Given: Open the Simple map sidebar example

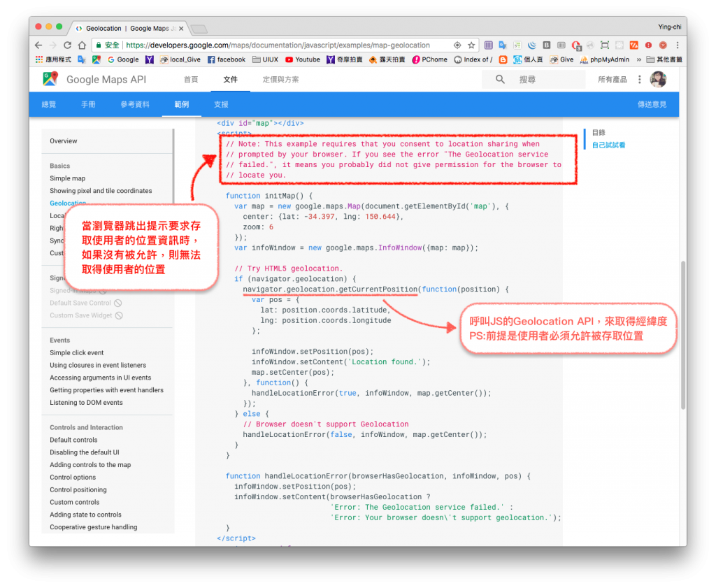Looking at the screenshot, I should coord(68,178).
